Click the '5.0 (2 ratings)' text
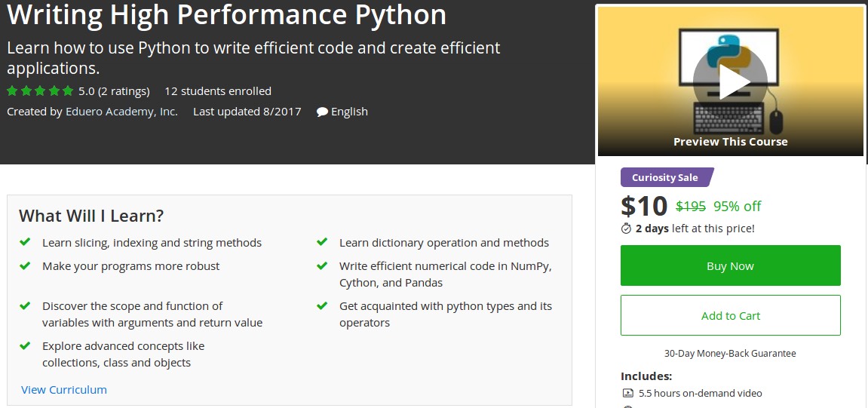868x408 pixels. point(114,90)
